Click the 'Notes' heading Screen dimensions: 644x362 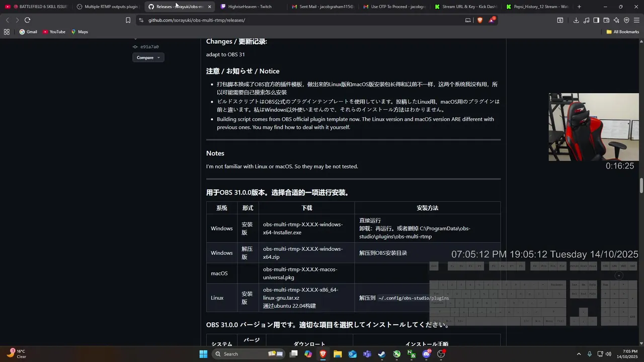215,153
